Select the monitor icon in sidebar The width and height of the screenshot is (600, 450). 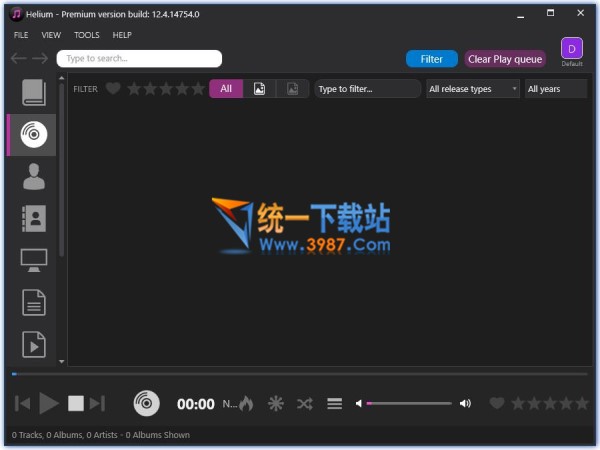33,260
